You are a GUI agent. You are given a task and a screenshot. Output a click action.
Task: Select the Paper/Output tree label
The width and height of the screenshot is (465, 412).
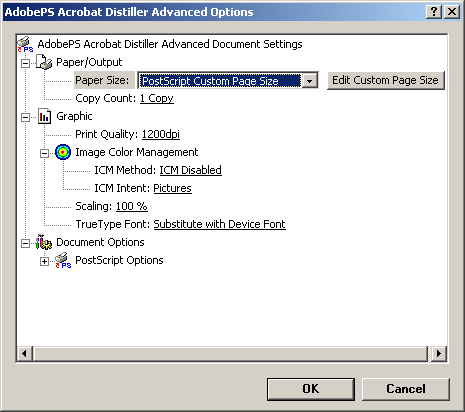click(89, 62)
